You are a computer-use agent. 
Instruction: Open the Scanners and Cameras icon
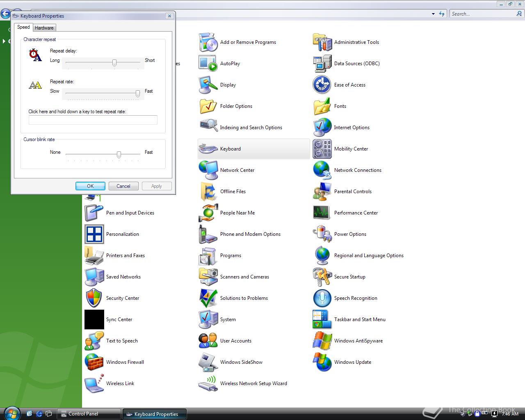208,277
